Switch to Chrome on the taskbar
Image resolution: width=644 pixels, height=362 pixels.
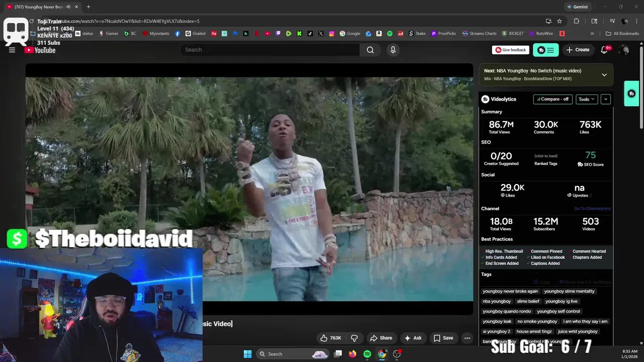[382, 354]
